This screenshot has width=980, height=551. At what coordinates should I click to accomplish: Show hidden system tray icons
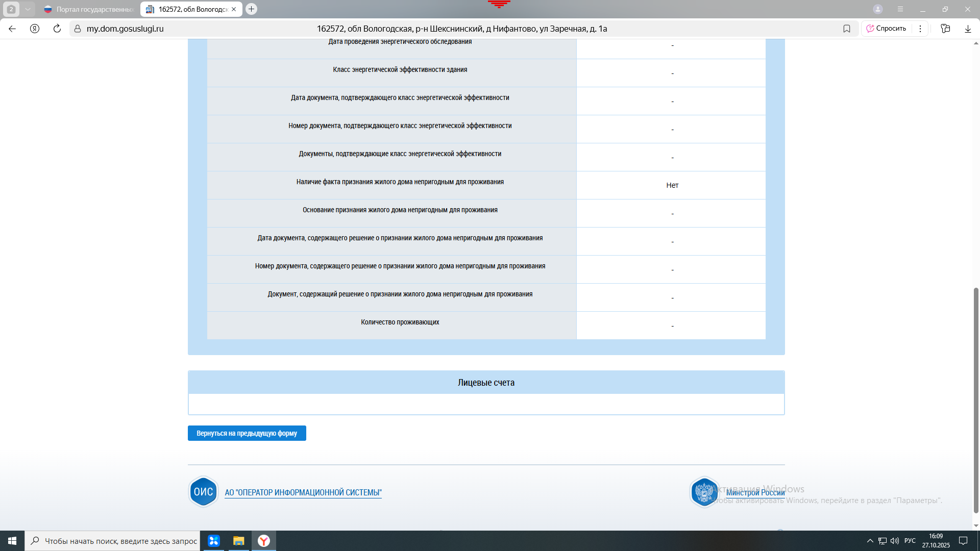pos(870,541)
